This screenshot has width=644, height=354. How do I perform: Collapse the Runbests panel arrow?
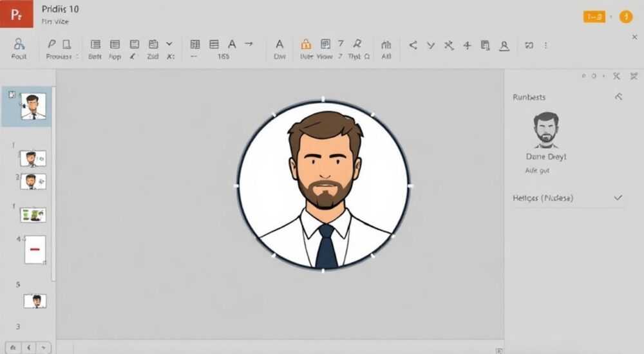[618, 97]
